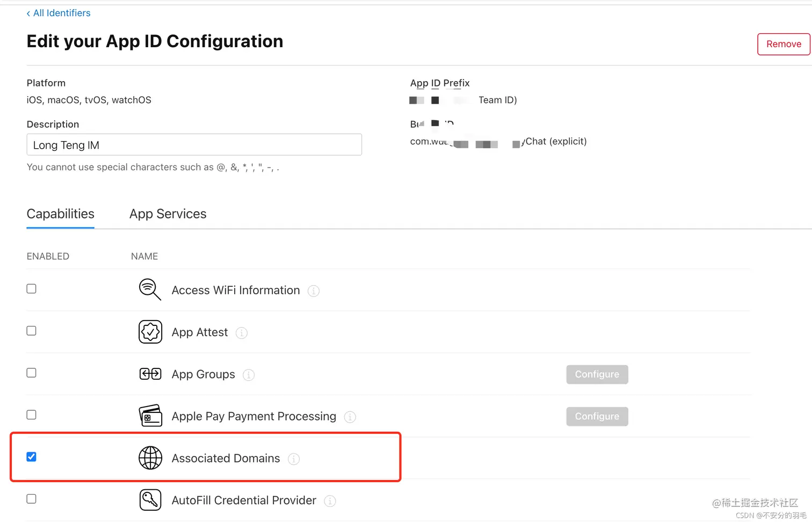Open info icon beside App Groups

[249, 375]
